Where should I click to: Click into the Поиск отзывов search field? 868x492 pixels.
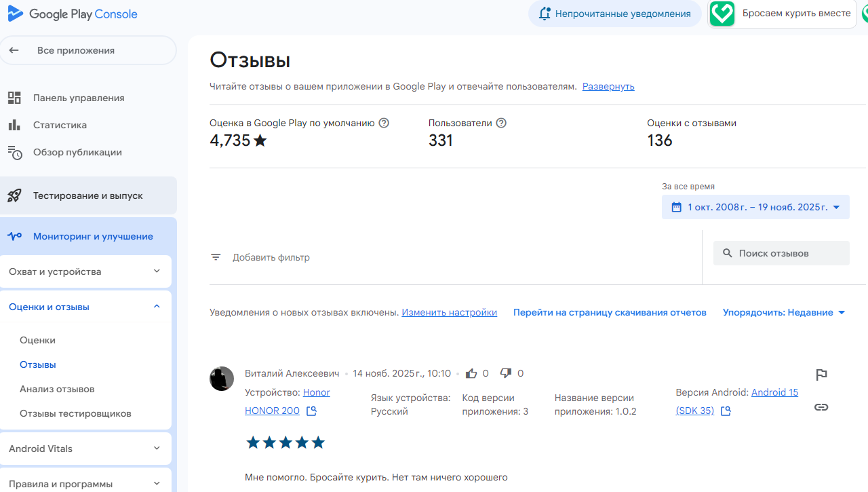(x=781, y=253)
